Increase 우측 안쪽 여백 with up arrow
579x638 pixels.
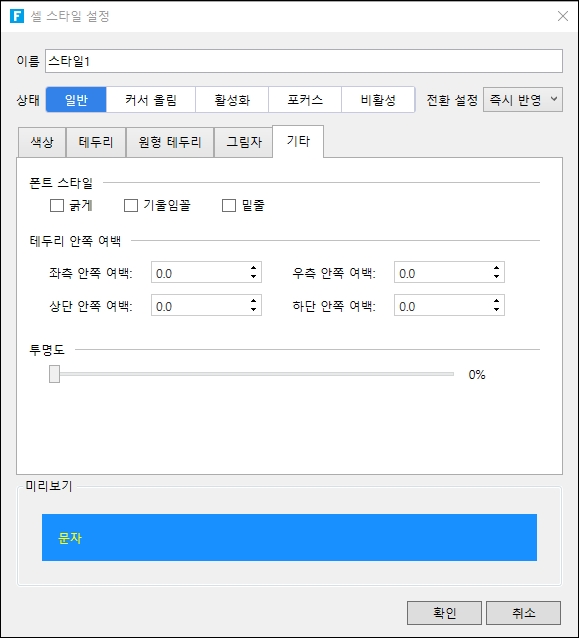pyautogui.click(x=496, y=268)
